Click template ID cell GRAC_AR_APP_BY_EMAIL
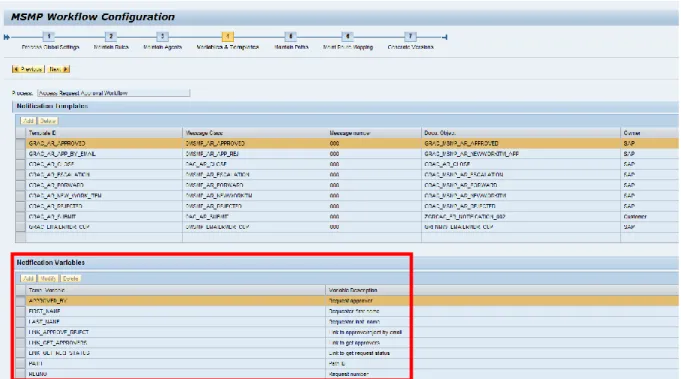Image resolution: width=681 pixels, height=379 pixels. (104, 154)
